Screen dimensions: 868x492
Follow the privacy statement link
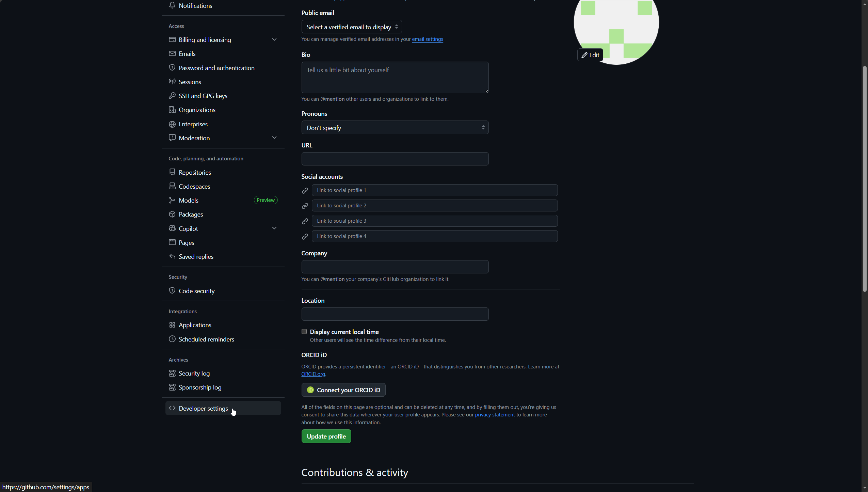click(x=495, y=415)
